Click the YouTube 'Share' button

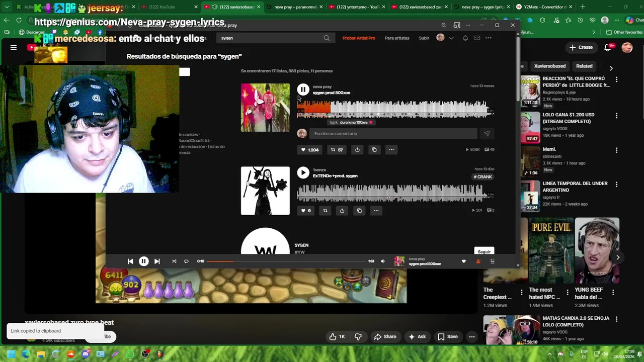pos(384,337)
